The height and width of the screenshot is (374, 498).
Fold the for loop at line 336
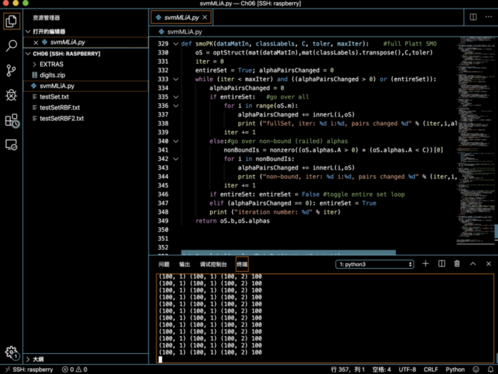[x=176, y=106]
